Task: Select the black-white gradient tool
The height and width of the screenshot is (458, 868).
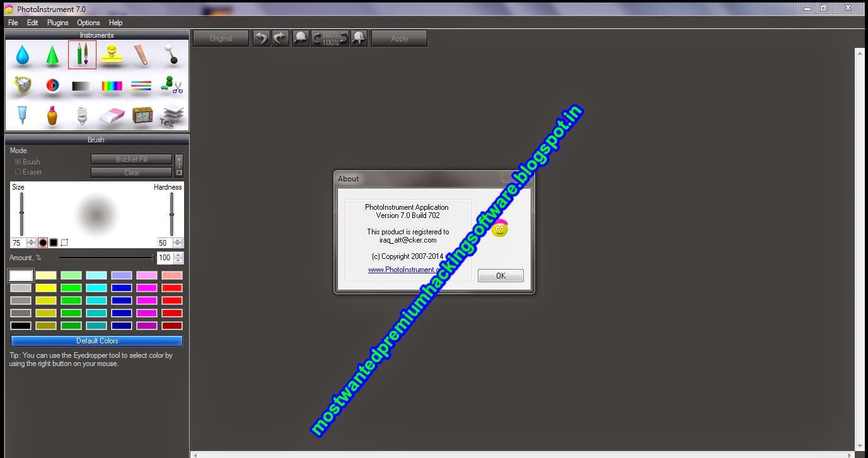Action: [82, 86]
